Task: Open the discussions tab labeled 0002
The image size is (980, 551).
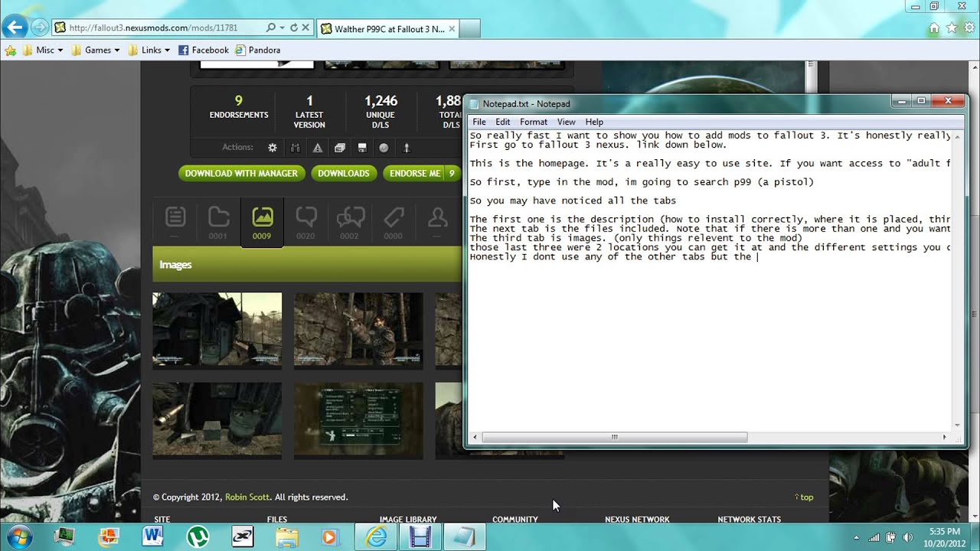Action: point(349,222)
